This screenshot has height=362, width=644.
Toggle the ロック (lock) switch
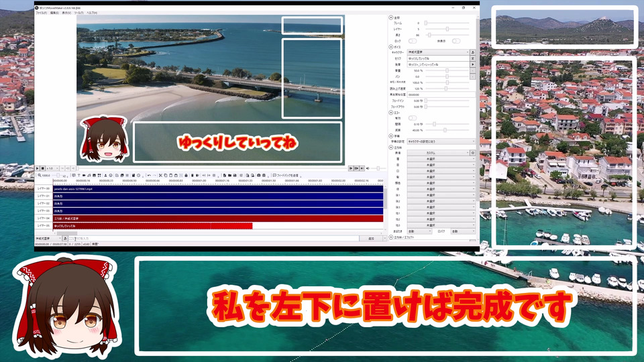(413, 41)
